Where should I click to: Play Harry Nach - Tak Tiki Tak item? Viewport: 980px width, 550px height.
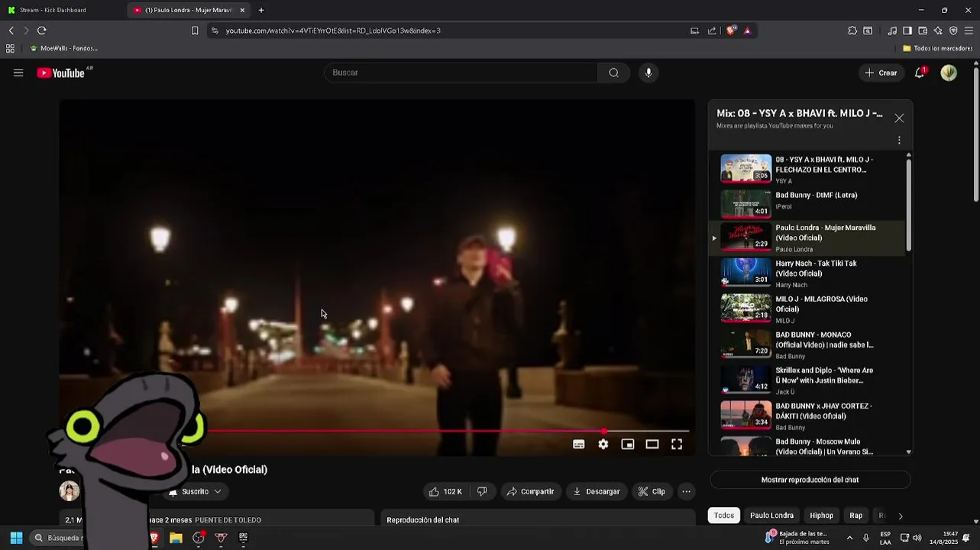click(808, 273)
